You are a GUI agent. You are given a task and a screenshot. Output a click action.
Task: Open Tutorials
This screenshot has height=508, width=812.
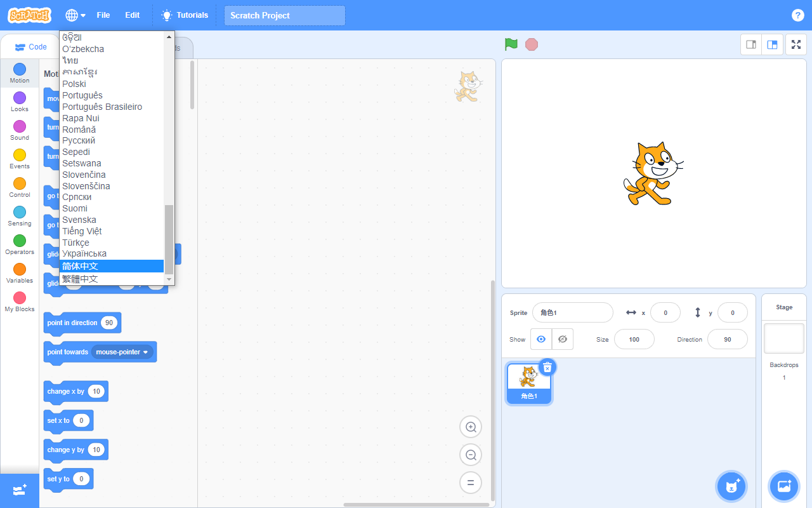coord(185,15)
